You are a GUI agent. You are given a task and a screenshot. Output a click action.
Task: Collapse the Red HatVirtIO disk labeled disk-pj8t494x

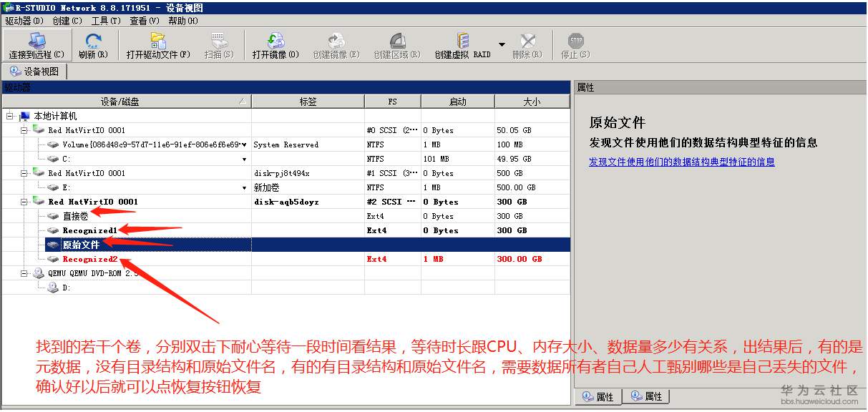tap(24, 173)
